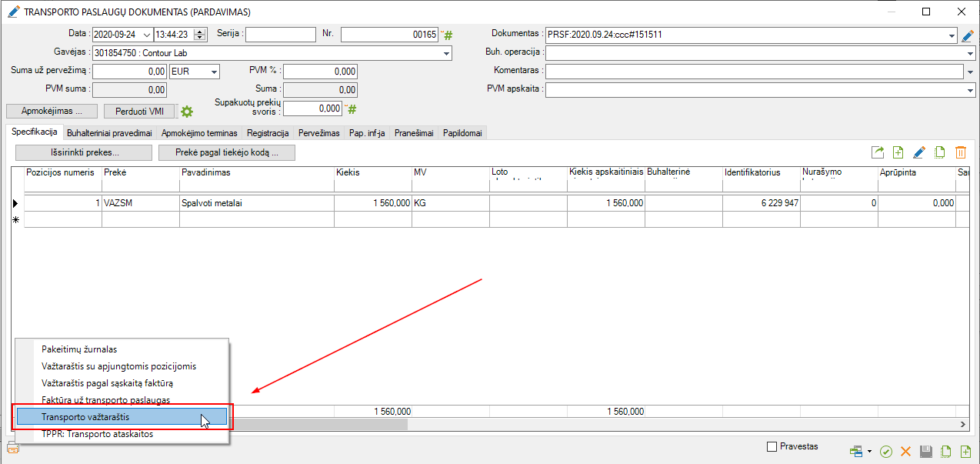Viewport: 980px width, 464px height.
Task: Open the Buhalteriniai pravedimai tab
Action: [109, 133]
